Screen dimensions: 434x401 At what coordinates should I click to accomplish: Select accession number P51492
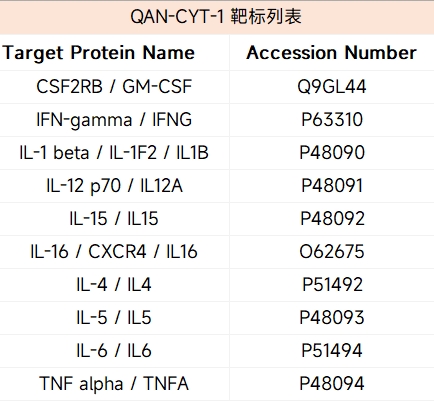(332, 285)
